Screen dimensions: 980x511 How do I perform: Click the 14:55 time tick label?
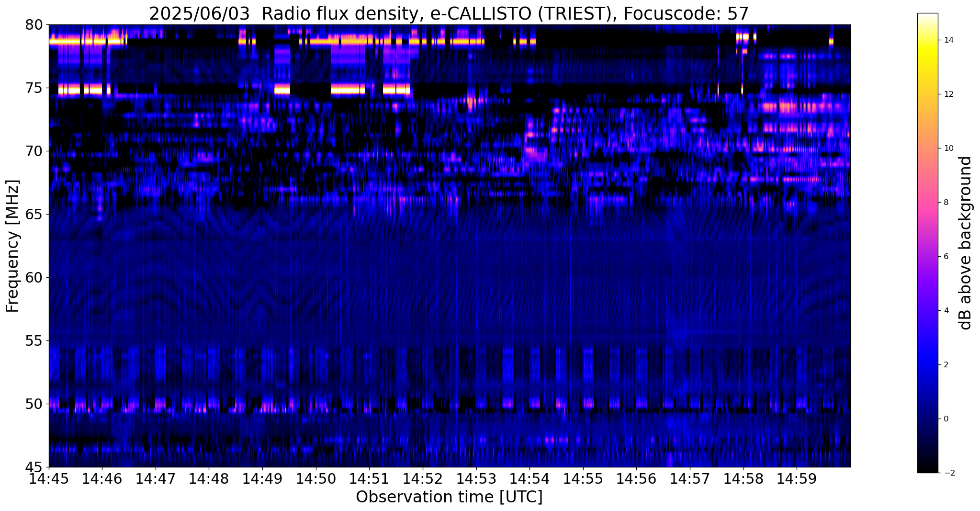tap(583, 478)
